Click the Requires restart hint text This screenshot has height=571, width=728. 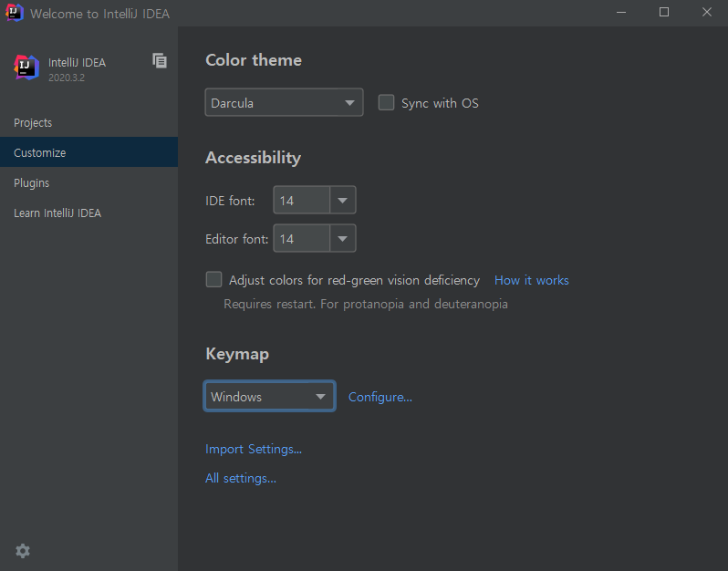coord(366,304)
